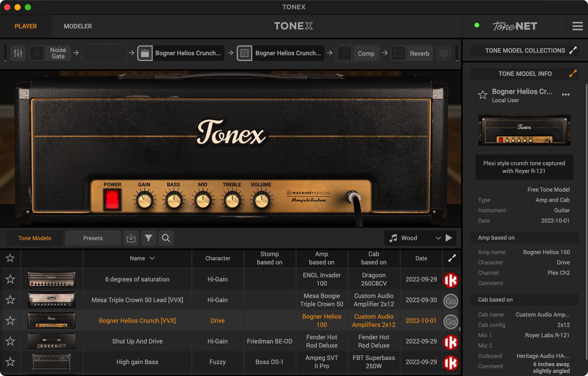Open the Presets tab
The height and width of the screenshot is (376, 588).
[93, 238]
